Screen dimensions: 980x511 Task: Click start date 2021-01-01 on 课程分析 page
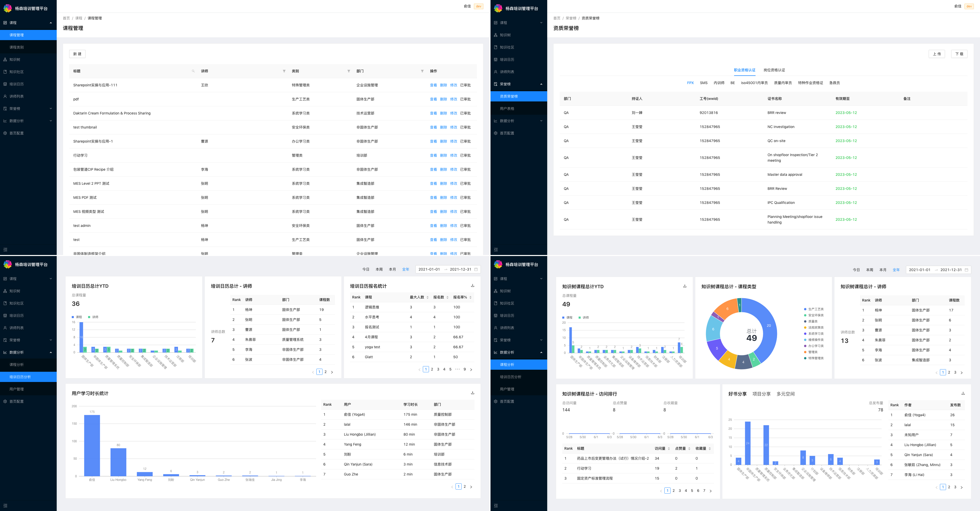click(919, 270)
